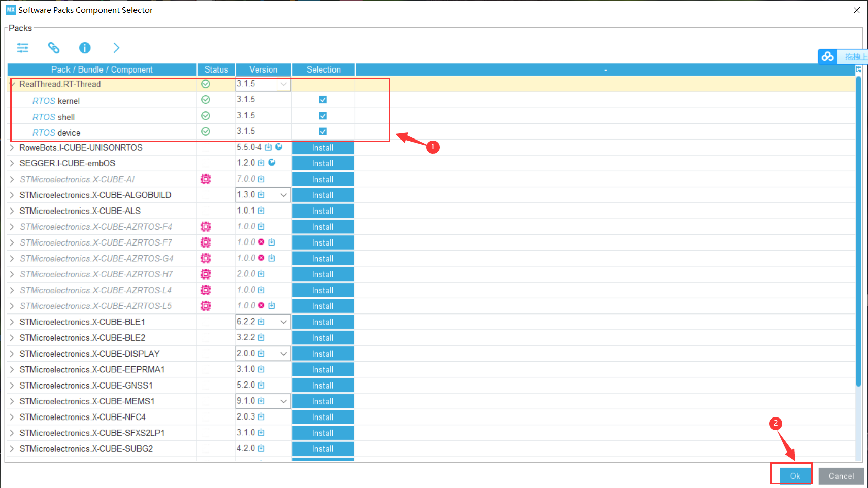Open the X-CUBE-DISPLAY version 2.0.0 dropdown
Image resolution: width=868 pixels, height=488 pixels.
pos(284,354)
